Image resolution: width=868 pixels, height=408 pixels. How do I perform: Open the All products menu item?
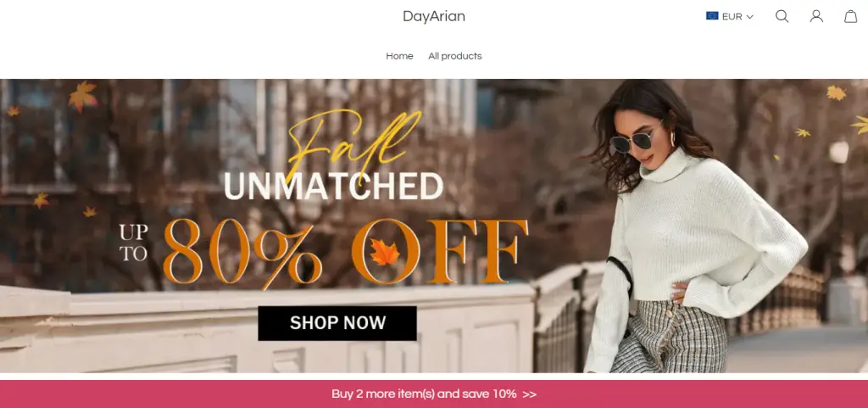(x=455, y=56)
